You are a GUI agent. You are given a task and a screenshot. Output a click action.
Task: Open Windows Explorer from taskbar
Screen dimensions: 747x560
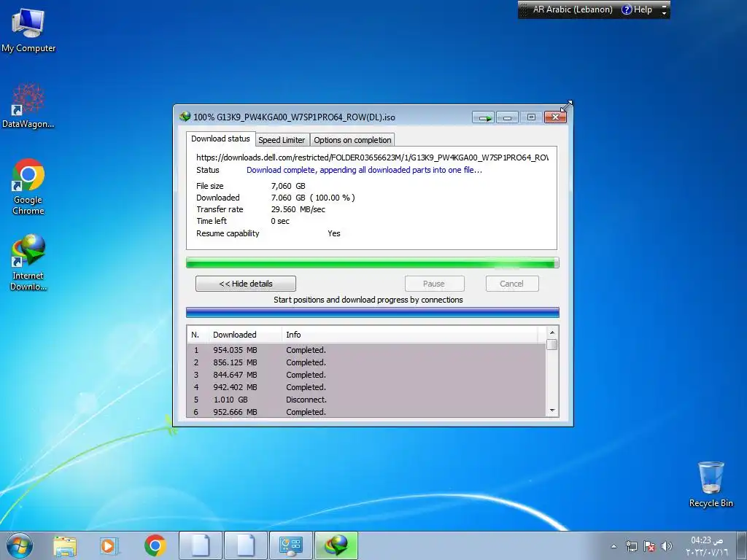pos(65,545)
